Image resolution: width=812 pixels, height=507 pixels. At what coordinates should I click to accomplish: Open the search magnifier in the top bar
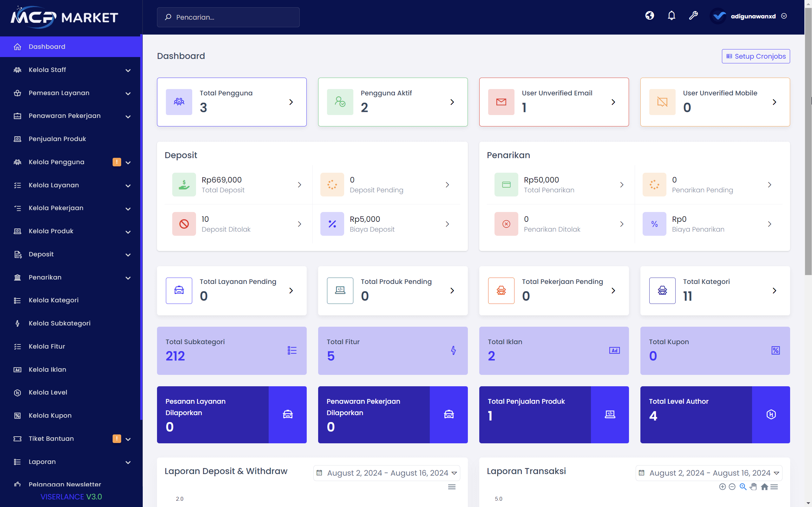coord(168,17)
